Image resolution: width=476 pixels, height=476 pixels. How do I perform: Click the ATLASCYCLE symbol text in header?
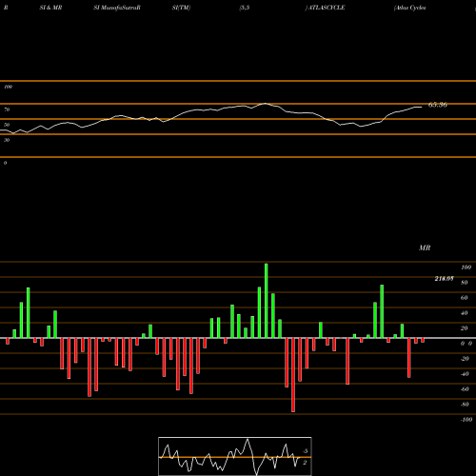327,8
